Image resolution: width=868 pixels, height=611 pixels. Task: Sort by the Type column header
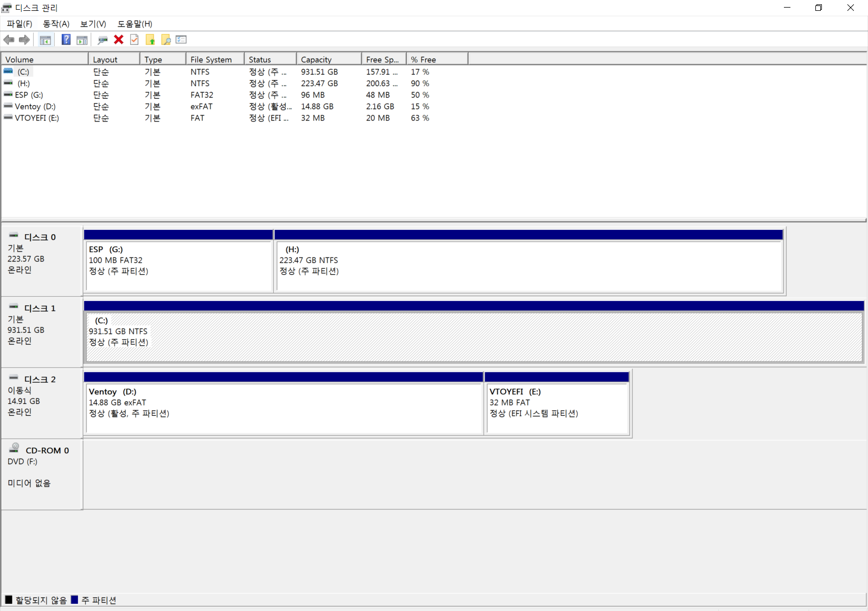pyautogui.click(x=163, y=59)
